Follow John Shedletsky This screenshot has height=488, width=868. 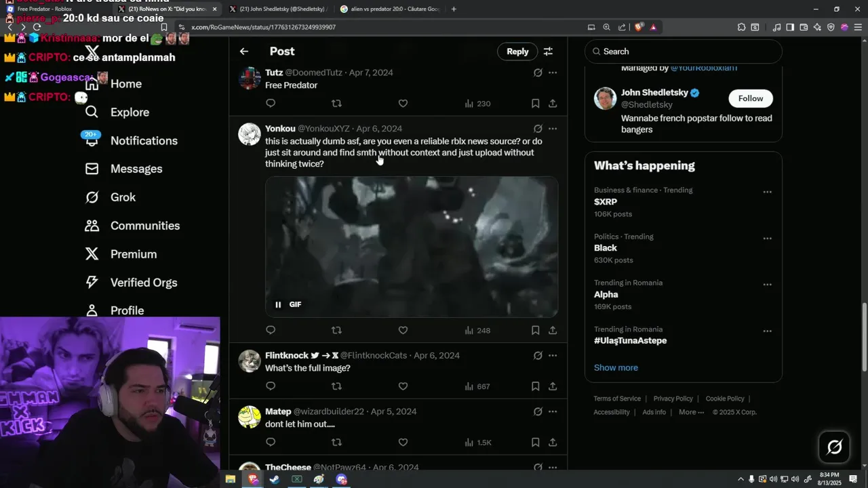[x=751, y=98]
